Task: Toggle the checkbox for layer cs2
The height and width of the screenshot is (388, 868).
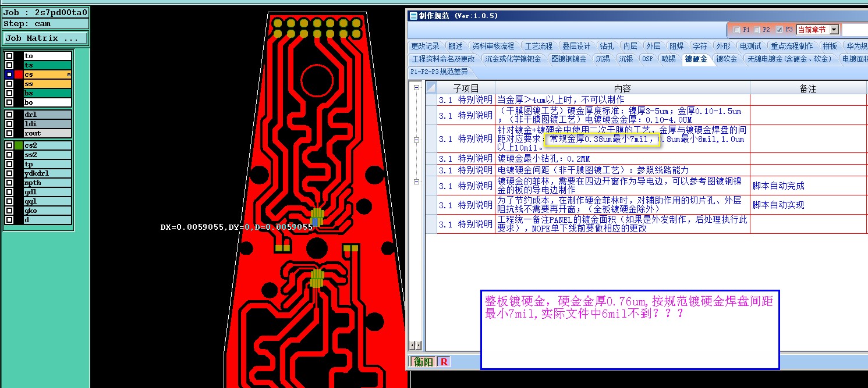Action: click(9, 145)
